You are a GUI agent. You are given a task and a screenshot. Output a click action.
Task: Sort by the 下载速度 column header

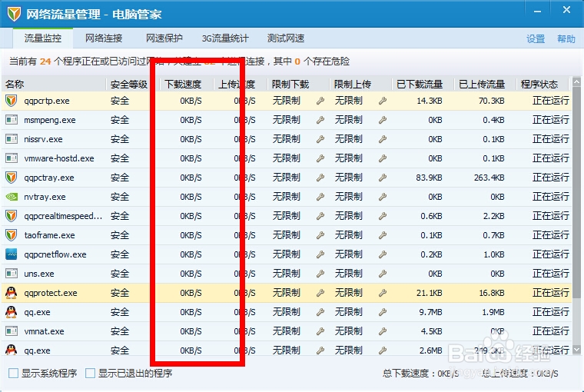tap(183, 85)
